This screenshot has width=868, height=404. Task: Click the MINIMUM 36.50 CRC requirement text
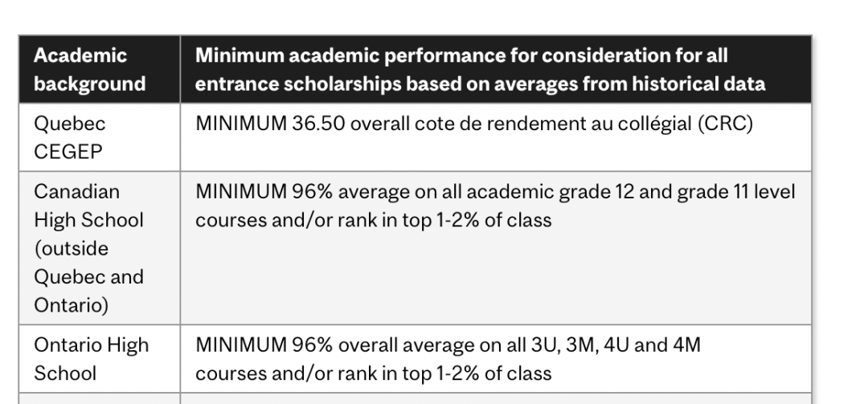click(x=474, y=124)
